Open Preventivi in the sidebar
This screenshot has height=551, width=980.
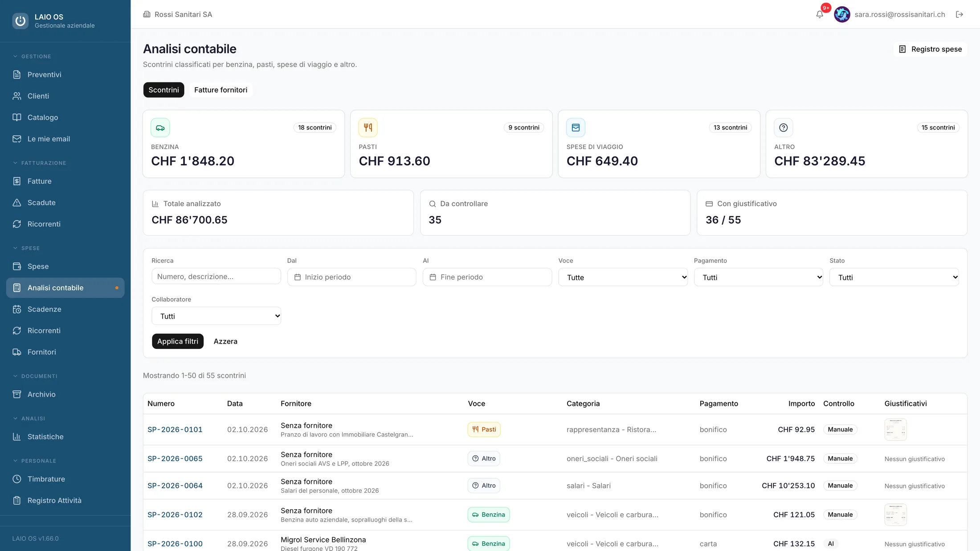pos(65,74)
